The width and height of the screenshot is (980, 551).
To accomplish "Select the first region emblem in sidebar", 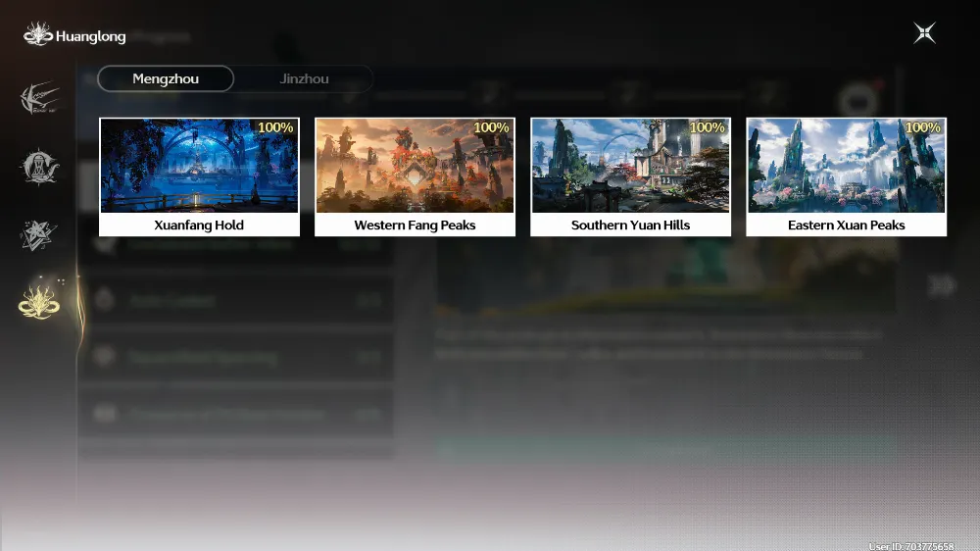I will point(39,98).
